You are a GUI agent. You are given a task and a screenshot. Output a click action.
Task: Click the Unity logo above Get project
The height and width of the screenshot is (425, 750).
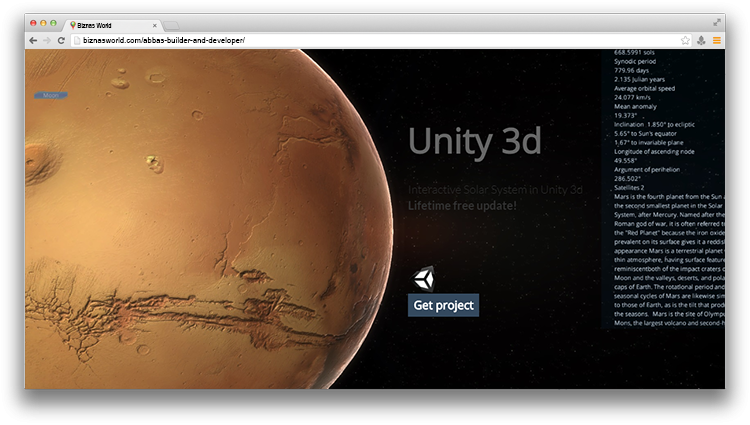click(423, 279)
